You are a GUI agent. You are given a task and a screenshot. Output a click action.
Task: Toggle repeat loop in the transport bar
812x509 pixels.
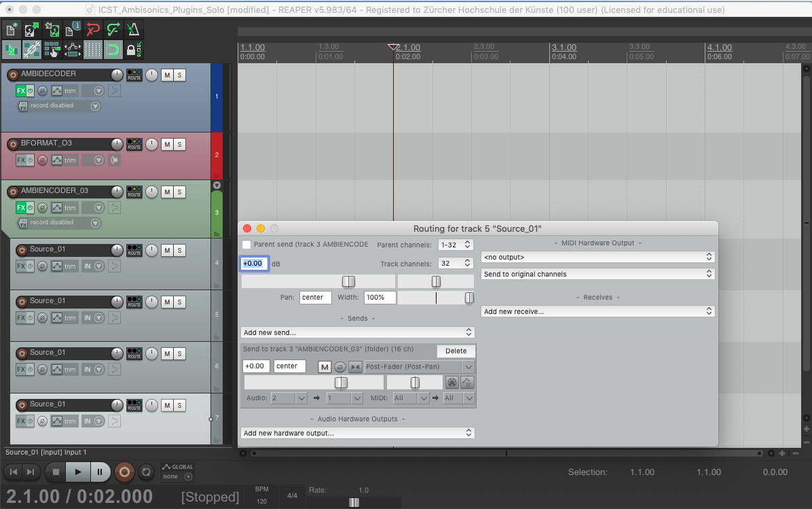pos(145,472)
